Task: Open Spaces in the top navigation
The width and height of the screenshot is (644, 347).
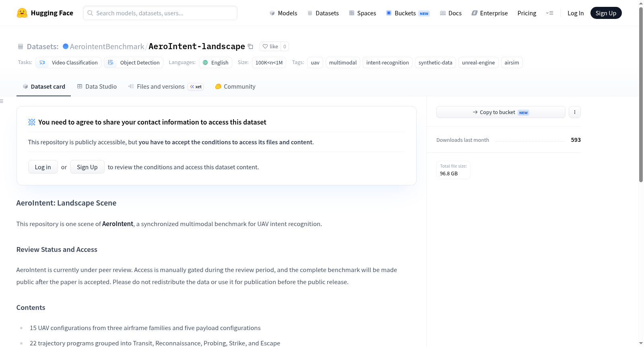Action: [362, 13]
